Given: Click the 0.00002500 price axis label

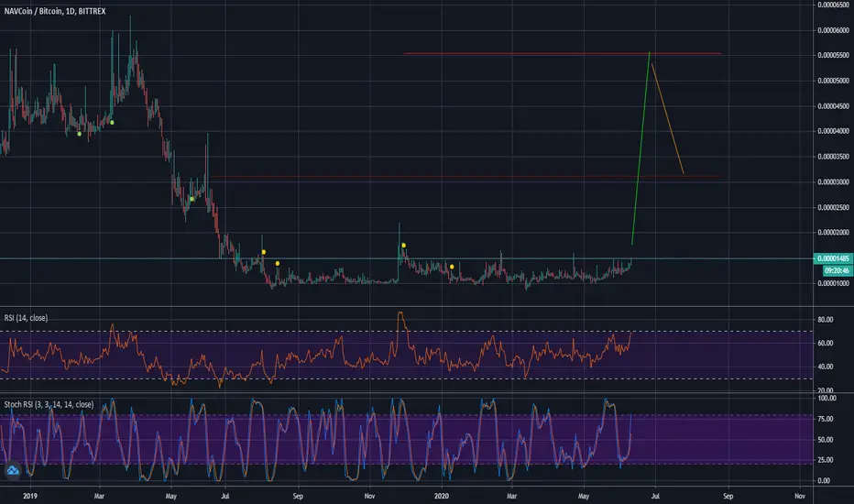Looking at the screenshot, I should [833, 207].
